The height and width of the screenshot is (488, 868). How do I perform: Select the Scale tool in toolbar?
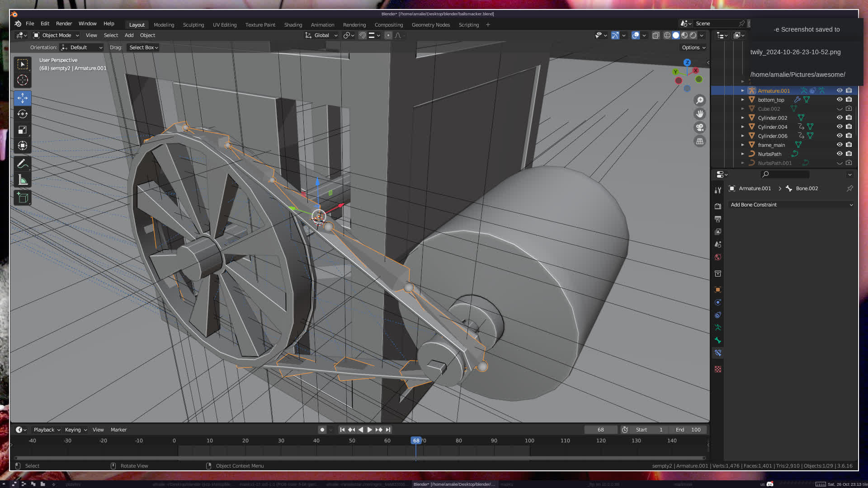[23, 130]
